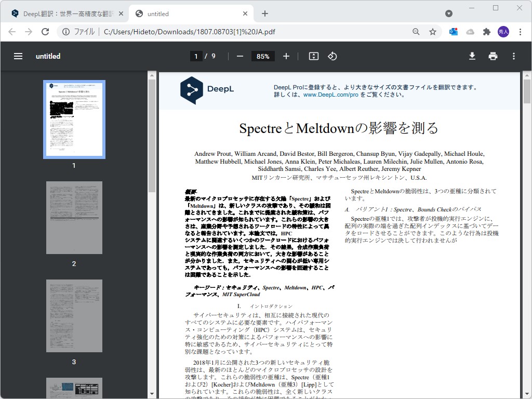The width and height of the screenshot is (532, 399).
Task: Click the zoom magnifier in the address bar
Action: pyautogui.click(x=416, y=32)
